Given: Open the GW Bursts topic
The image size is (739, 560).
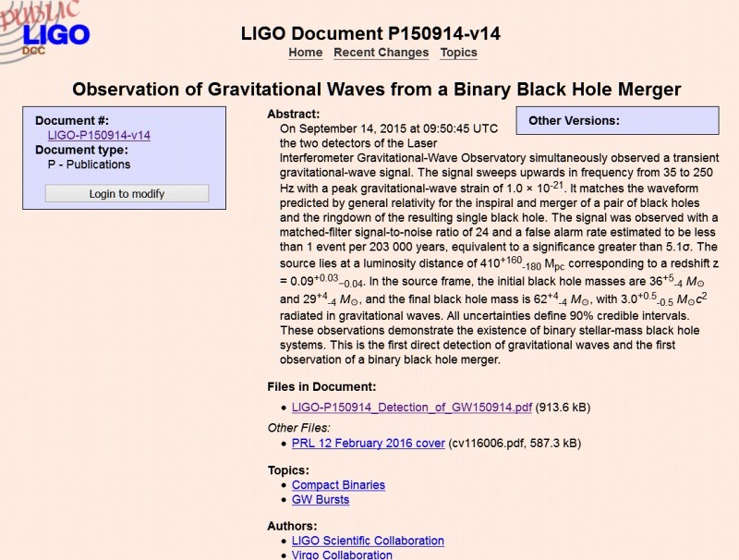Looking at the screenshot, I should coord(321,500).
